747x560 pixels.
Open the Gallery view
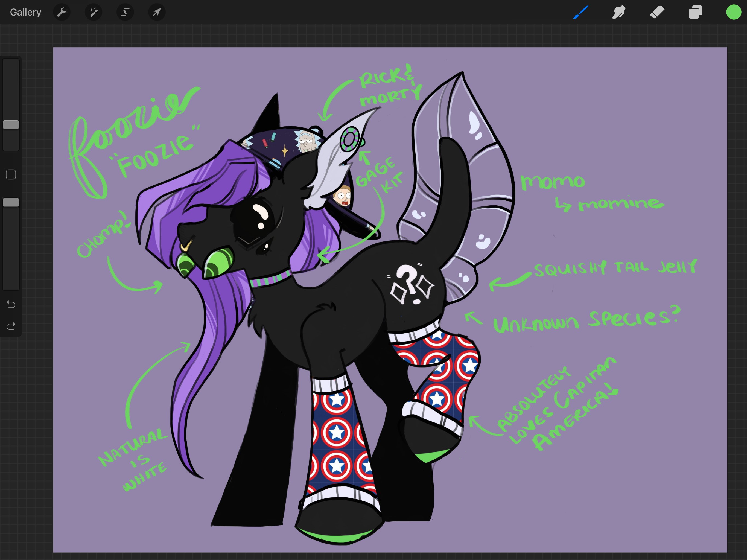(25, 13)
